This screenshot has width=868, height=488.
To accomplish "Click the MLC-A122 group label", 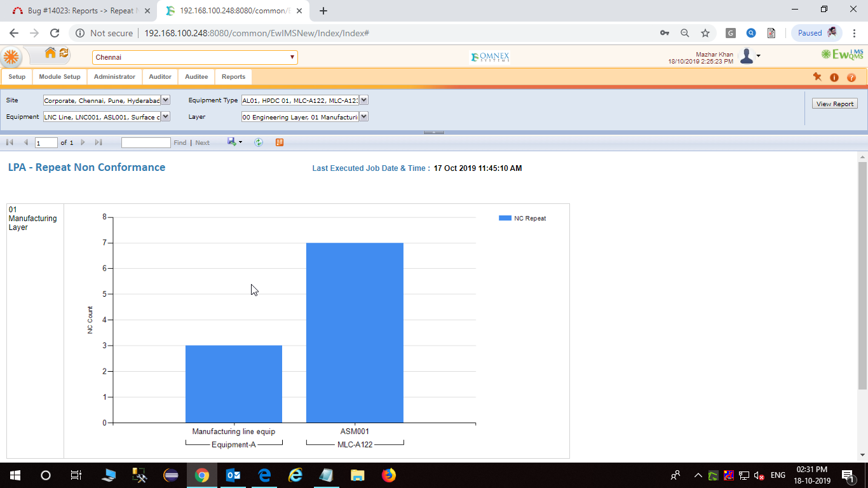I will click(x=355, y=445).
